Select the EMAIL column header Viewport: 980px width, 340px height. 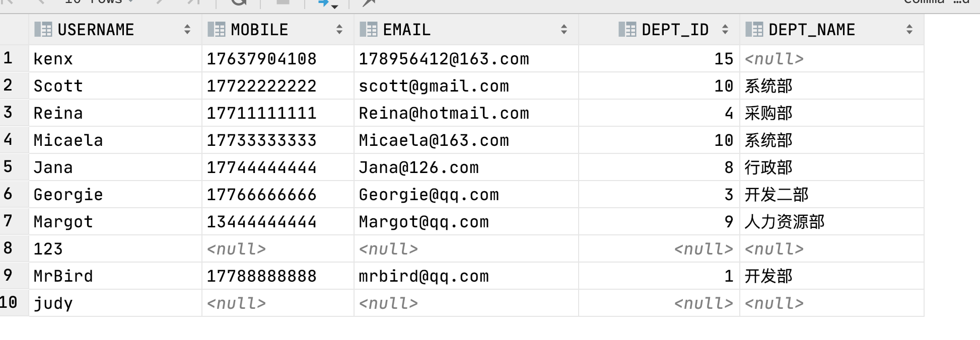466,30
